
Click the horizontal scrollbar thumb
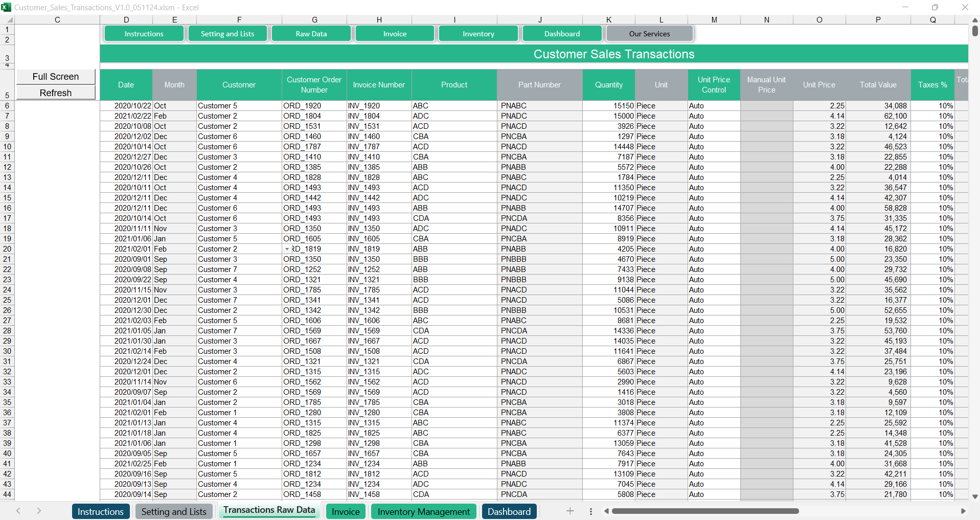(x=705, y=511)
